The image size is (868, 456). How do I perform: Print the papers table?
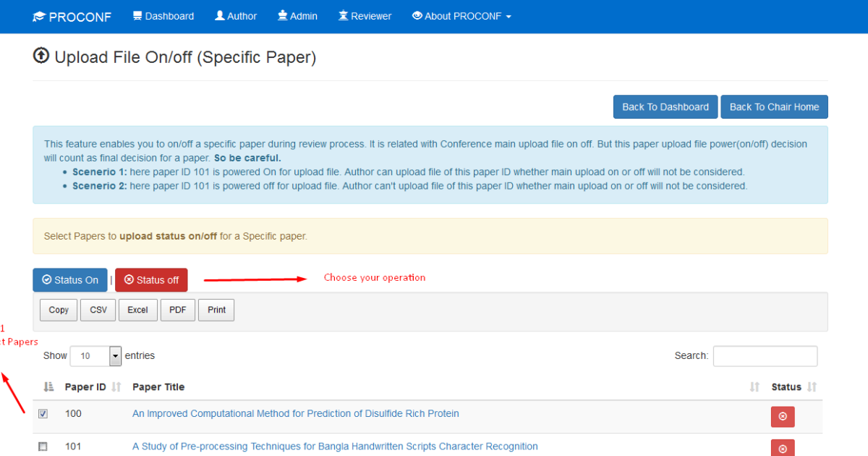tap(217, 310)
